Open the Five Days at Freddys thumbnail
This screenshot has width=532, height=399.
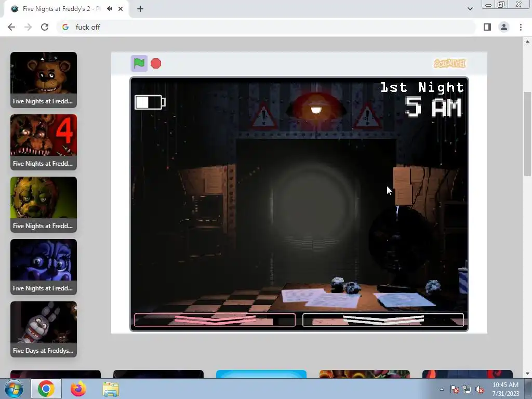[x=44, y=330]
